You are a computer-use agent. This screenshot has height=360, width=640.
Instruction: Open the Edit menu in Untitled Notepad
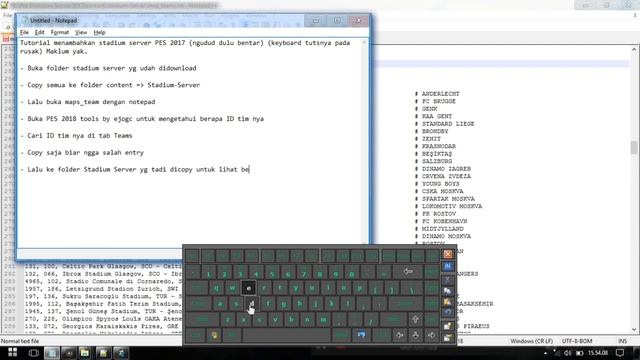tap(40, 32)
